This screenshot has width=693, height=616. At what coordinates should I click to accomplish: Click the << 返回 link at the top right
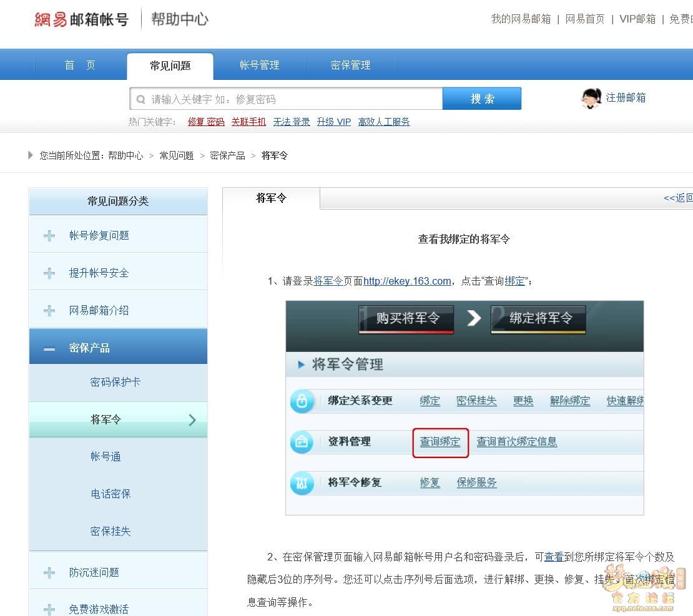coord(678,198)
